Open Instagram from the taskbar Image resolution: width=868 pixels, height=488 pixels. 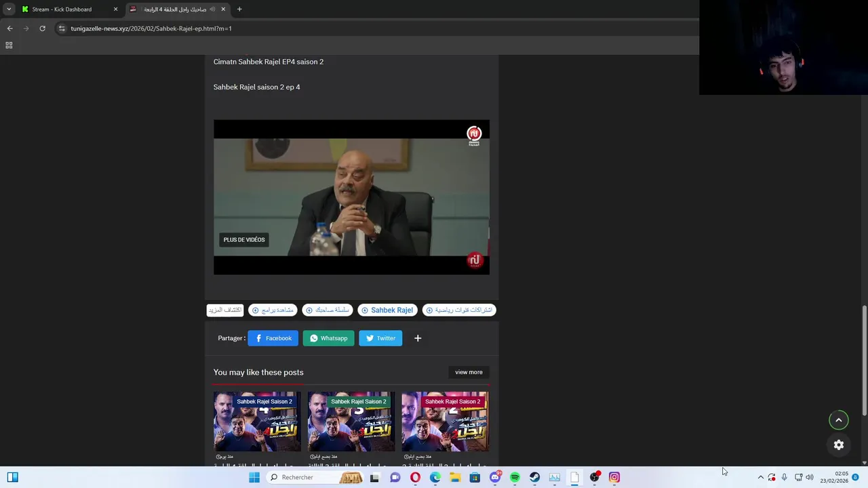[x=614, y=477]
